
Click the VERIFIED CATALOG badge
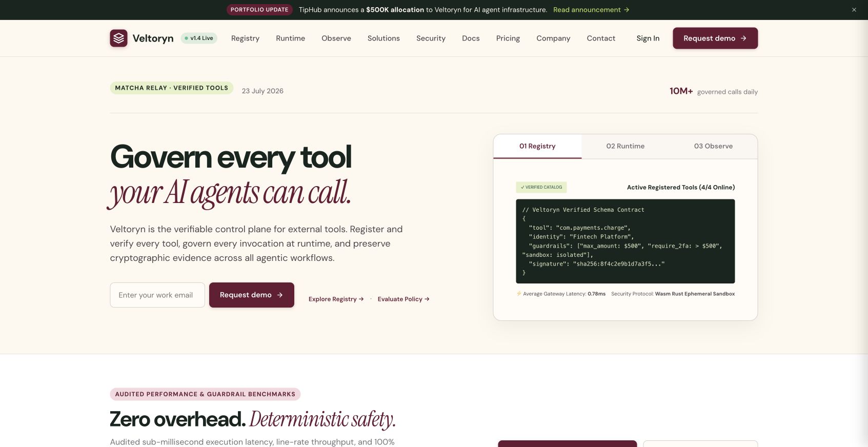click(541, 187)
